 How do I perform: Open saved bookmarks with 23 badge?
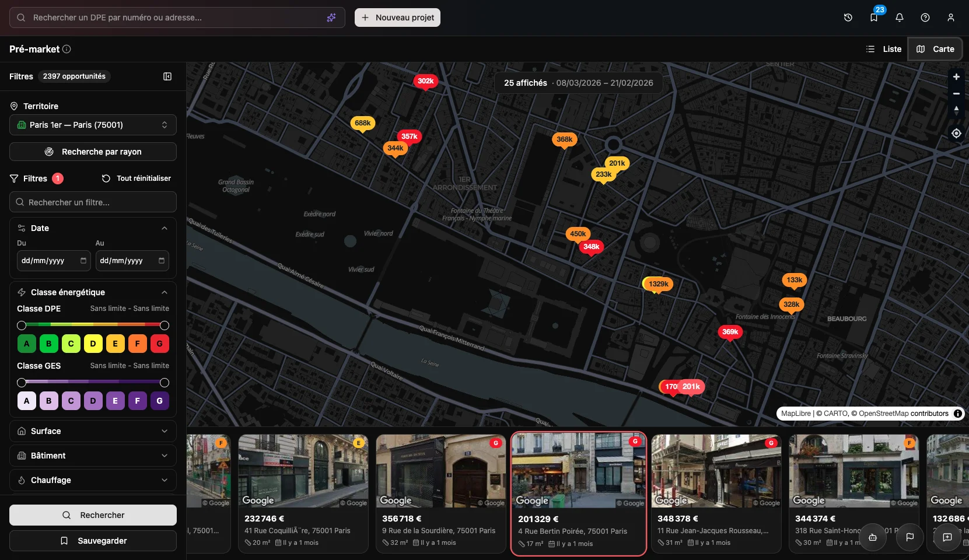(x=874, y=17)
